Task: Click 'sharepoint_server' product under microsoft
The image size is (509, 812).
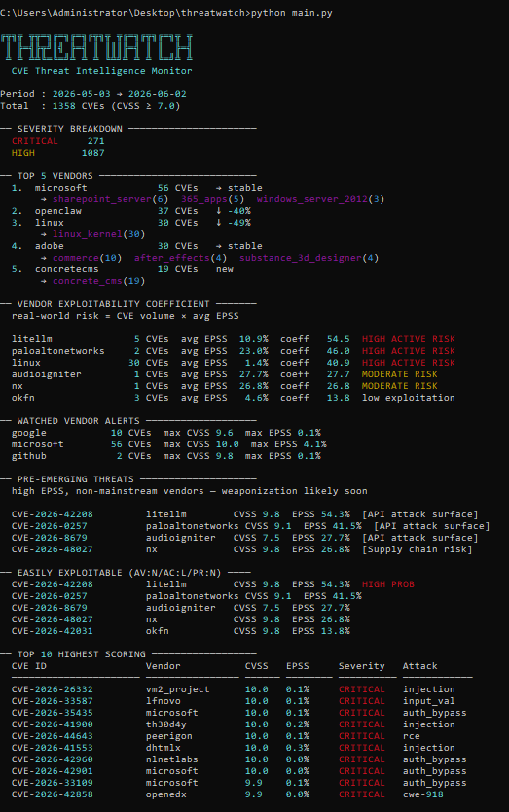Action: [x=102, y=199]
